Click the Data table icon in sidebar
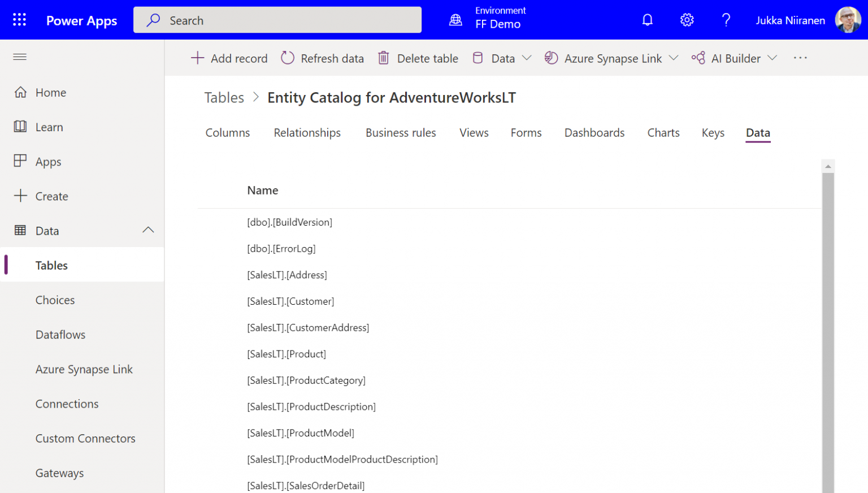Screen dimensions: 868x493 click(x=20, y=230)
